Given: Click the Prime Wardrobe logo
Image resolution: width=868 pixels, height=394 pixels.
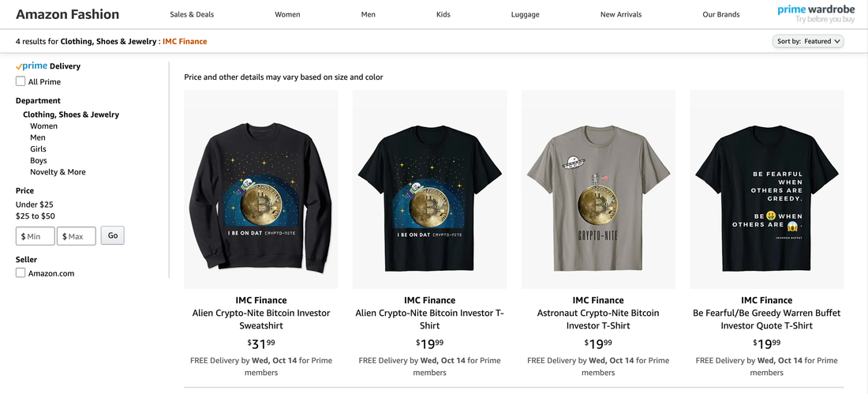Looking at the screenshot, I should point(815,13).
